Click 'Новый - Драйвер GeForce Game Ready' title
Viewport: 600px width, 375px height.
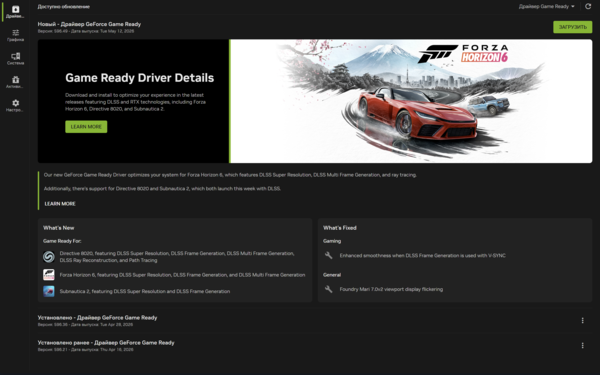tap(89, 24)
